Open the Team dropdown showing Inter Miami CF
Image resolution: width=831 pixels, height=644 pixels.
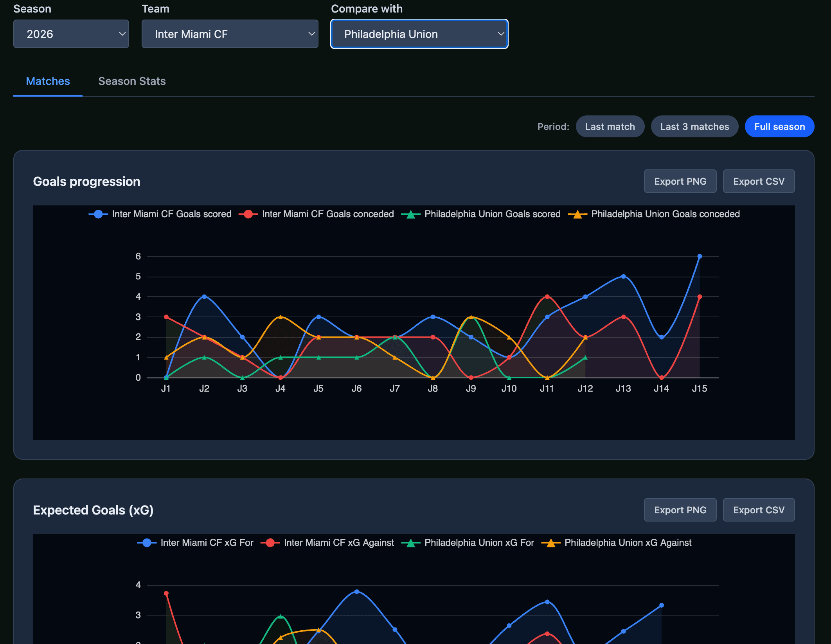pos(230,34)
